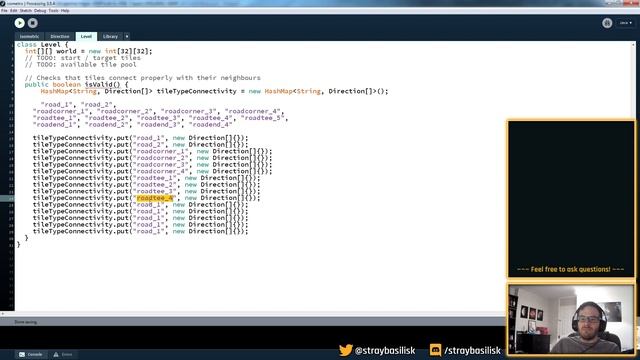Stop the running sketch
Screen dimensions: 640x360
click(33, 23)
